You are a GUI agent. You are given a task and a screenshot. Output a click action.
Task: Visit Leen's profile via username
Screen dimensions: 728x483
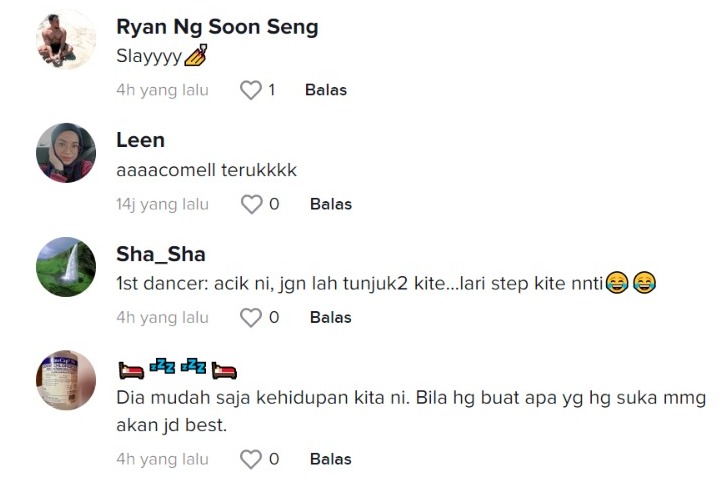coord(140,140)
